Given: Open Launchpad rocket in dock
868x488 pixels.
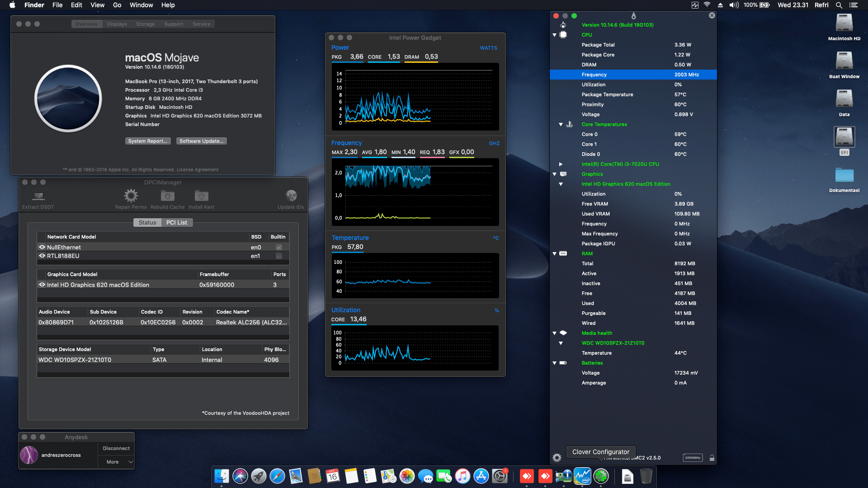Looking at the screenshot, I should point(259,476).
